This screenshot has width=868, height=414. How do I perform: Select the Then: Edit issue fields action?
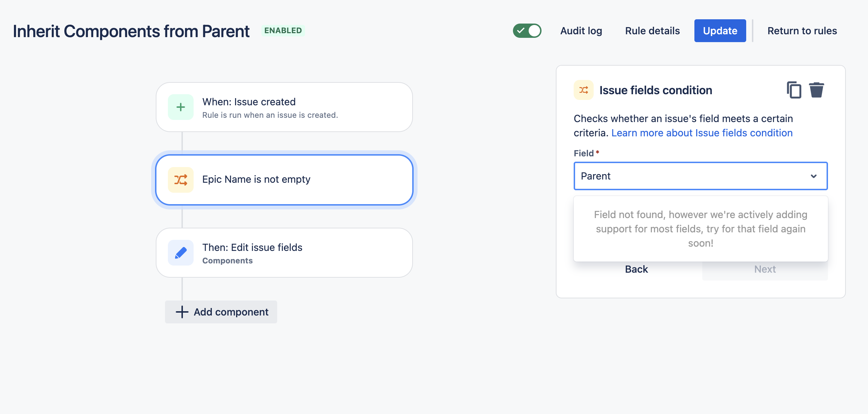[x=284, y=252]
